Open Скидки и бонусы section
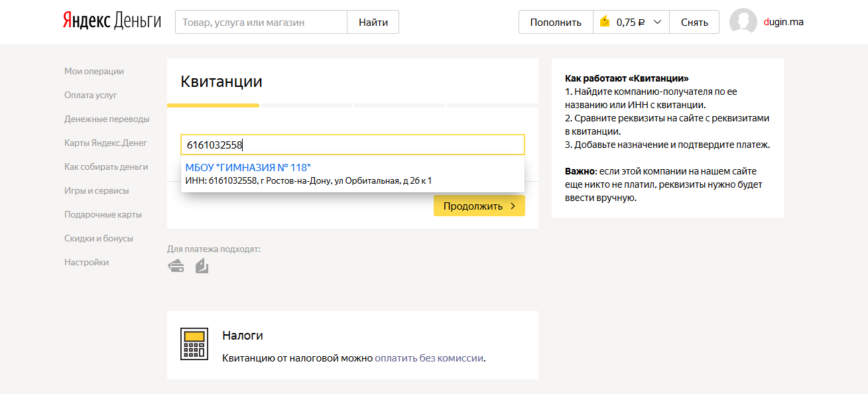This screenshot has width=868, height=394. 99,238
